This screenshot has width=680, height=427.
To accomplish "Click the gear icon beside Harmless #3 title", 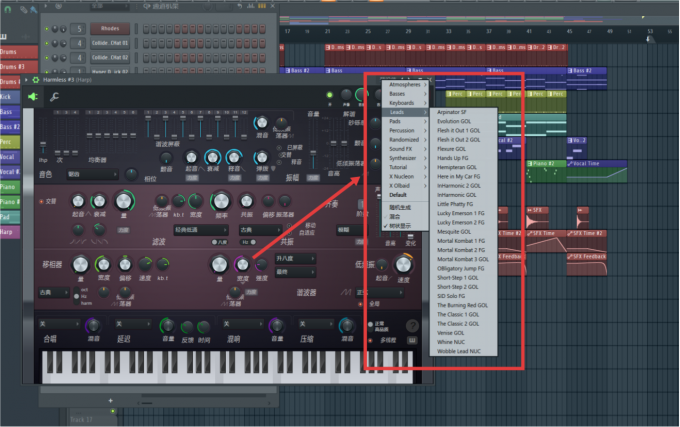I will pos(36,80).
